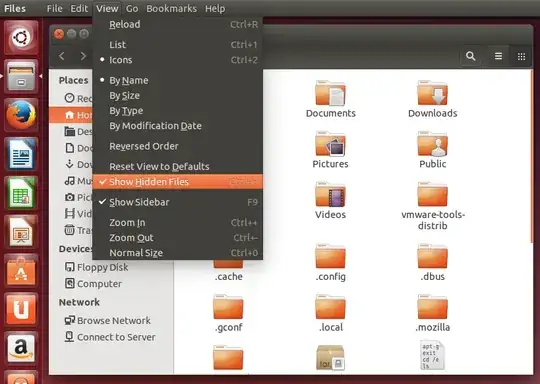Launch LibreOffice Calc from launcher
Image resolution: width=540 pixels, height=384 pixels.
[21, 193]
